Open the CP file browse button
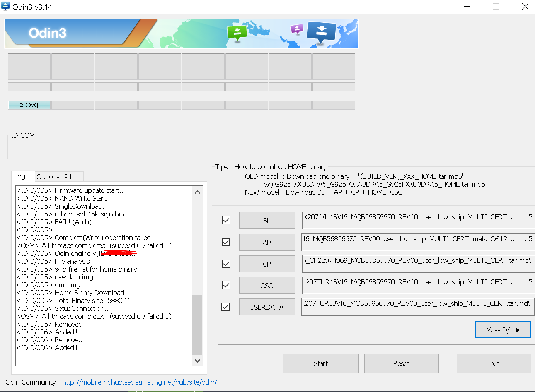The image size is (535, 392). (x=267, y=264)
